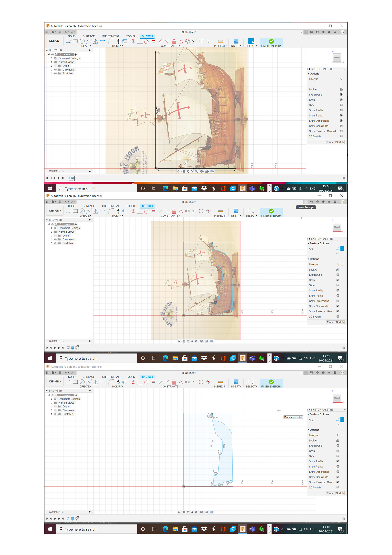Apply Symmetry constraint in top Fusion window
Image resolution: width=392 pixels, height=555 pixels.
point(201,41)
